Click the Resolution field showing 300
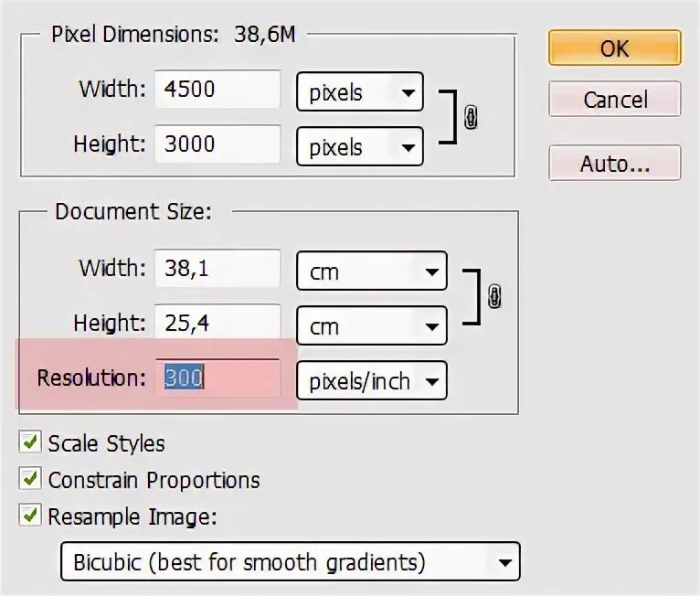 click(217, 378)
